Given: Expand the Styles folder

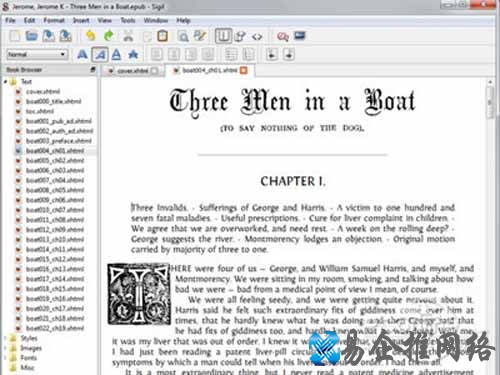Looking at the screenshot, I should click(6, 338).
